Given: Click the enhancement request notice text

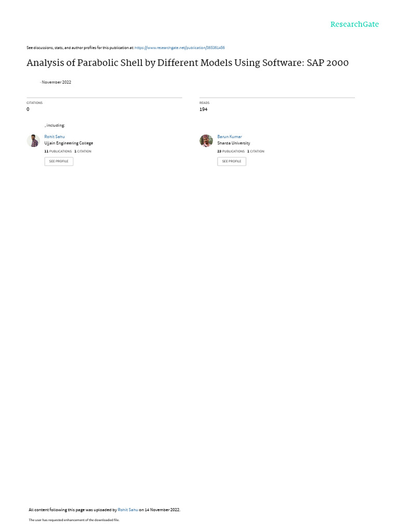Looking at the screenshot, I should click(74, 520).
